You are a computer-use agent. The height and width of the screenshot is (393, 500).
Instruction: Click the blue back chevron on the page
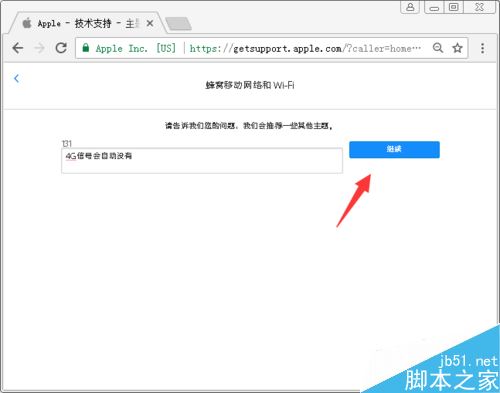click(16, 78)
